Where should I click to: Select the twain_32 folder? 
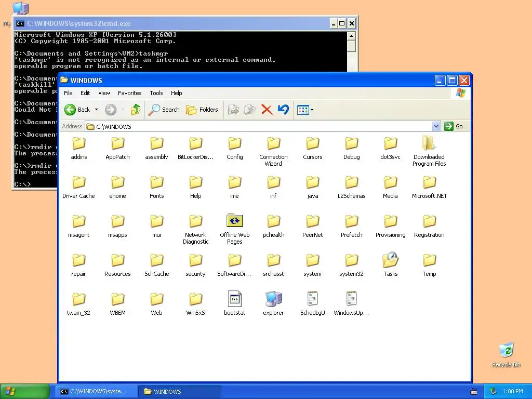(x=79, y=304)
